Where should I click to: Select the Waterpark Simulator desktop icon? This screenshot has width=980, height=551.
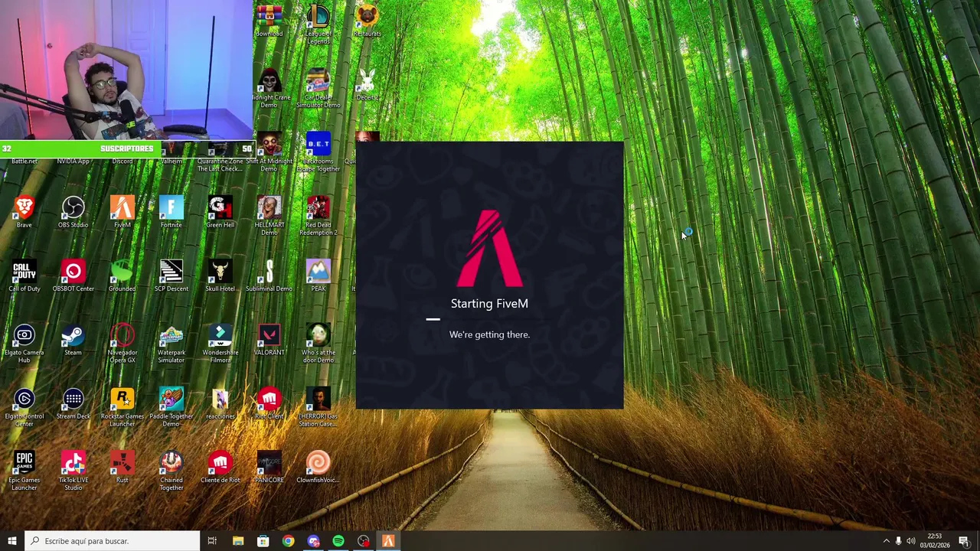tap(171, 344)
